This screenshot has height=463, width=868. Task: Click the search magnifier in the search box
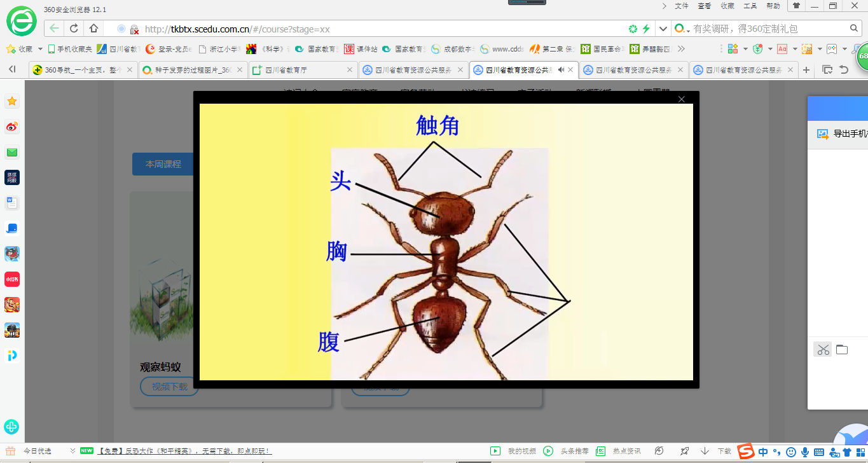(x=854, y=29)
